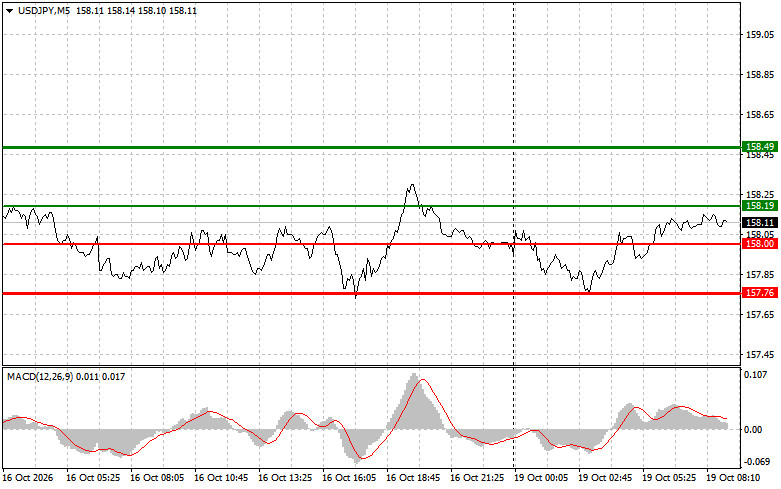Screen dimensions: 781x489
Task: Click the 157.45 price scale value
Action: (760, 355)
